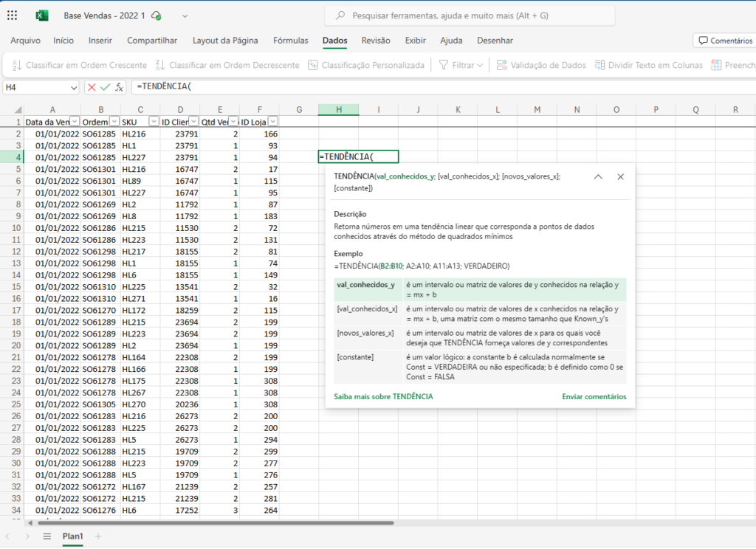Switch to the Fórmulas tab
The width and height of the screenshot is (756, 549).
(x=291, y=41)
